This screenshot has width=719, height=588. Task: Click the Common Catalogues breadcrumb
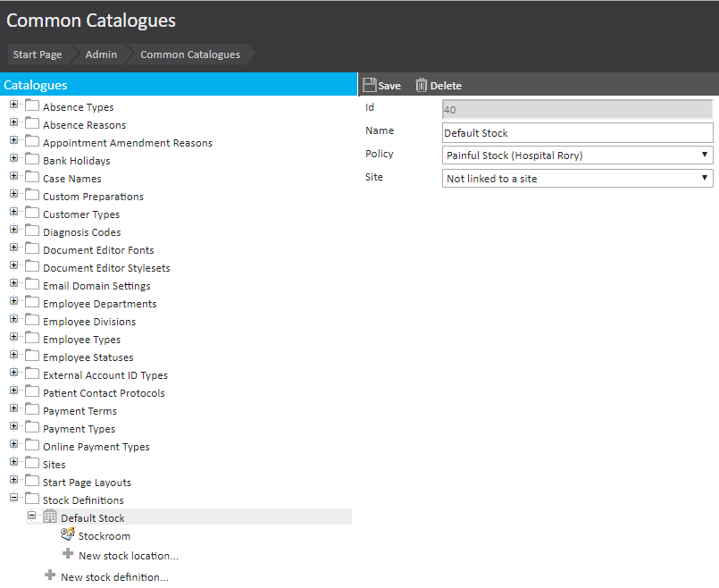click(x=189, y=55)
